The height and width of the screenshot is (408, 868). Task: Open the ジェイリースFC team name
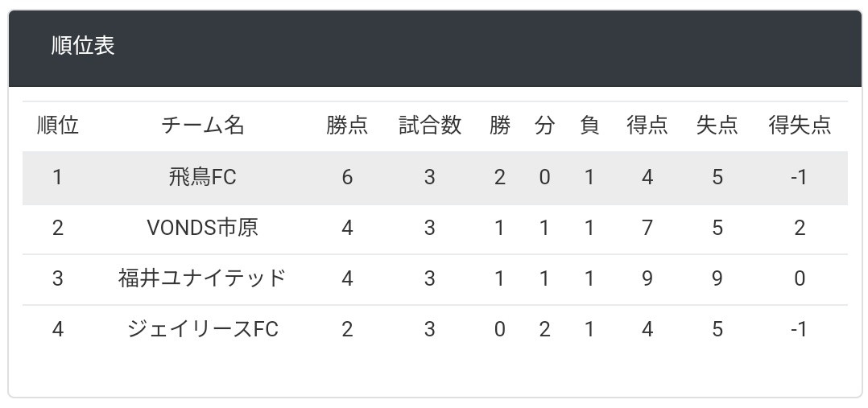[x=203, y=329]
